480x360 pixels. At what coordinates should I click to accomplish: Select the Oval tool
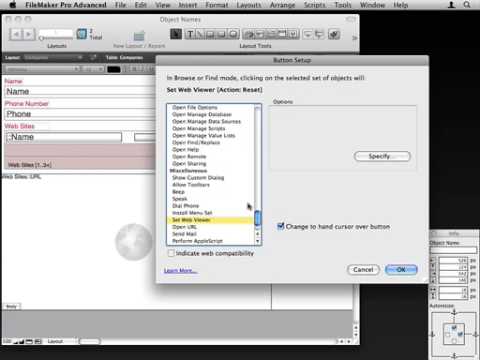(233, 34)
